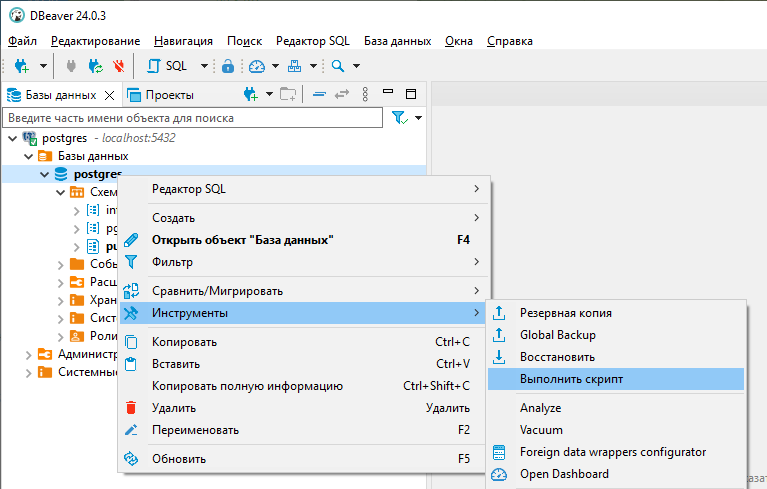This screenshot has width=767, height=489.
Task: Click the panel's New connection plug icon
Action: [x=250, y=94]
